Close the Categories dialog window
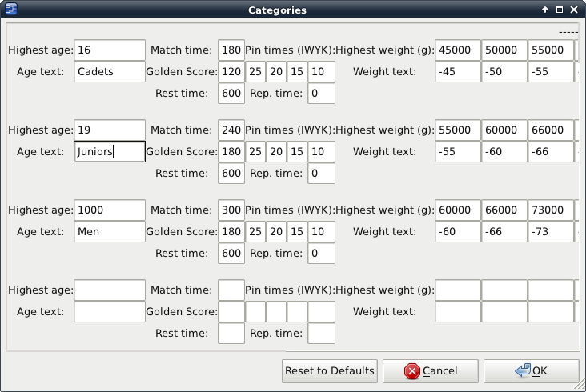 coord(574,10)
